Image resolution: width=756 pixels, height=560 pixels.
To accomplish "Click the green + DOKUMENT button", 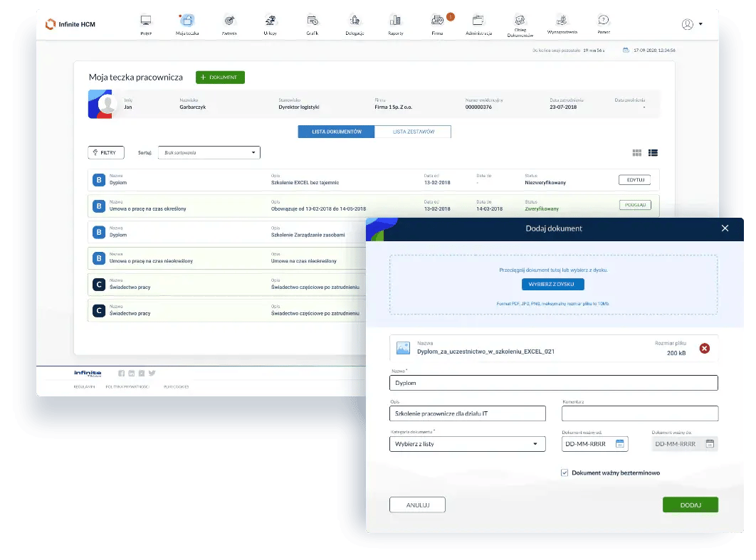I will 220,77.
